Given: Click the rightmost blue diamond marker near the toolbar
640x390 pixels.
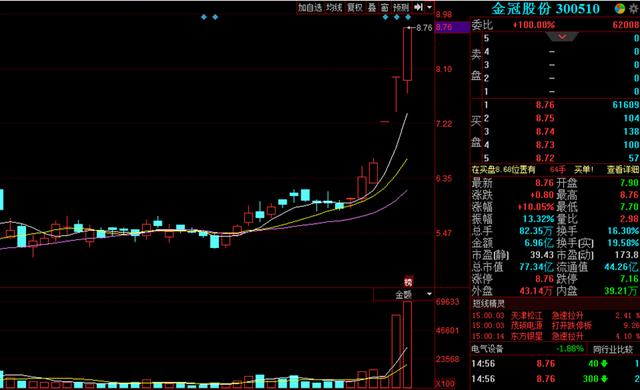Looking at the screenshot, I should click(408, 17).
